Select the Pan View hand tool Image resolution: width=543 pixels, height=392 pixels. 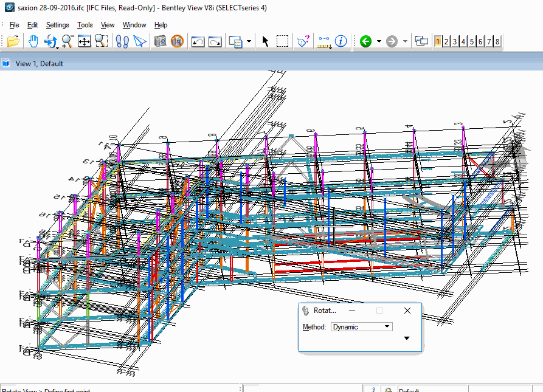tap(33, 41)
